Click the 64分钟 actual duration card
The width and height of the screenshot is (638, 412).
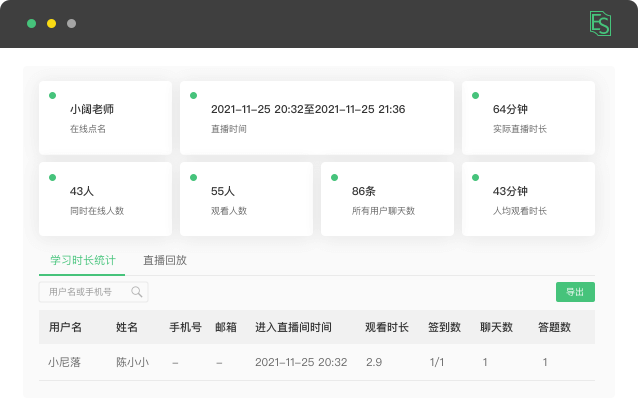tap(528, 118)
